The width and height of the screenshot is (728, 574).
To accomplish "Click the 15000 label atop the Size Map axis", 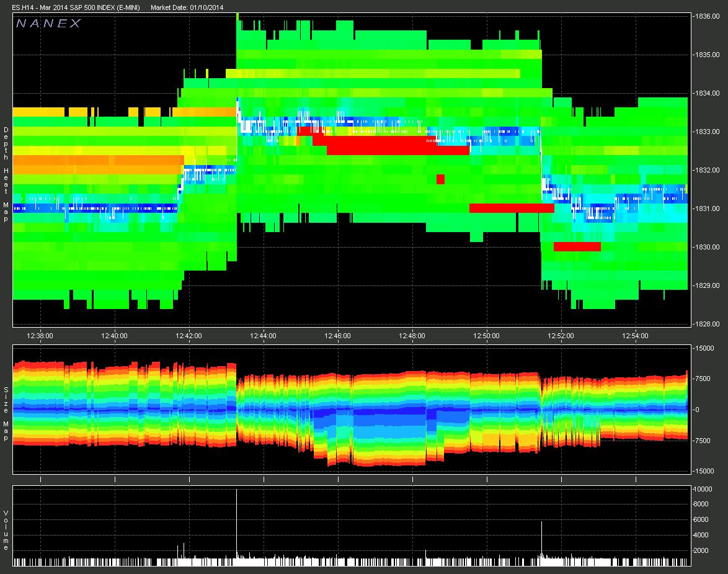I will (704, 348).
